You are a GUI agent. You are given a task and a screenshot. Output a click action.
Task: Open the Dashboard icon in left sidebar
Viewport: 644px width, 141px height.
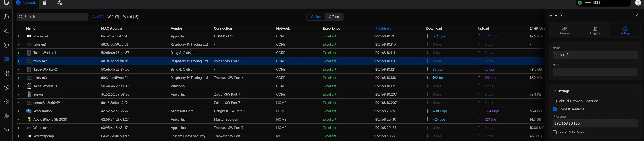pyautogui.click(x=6, y=17)
